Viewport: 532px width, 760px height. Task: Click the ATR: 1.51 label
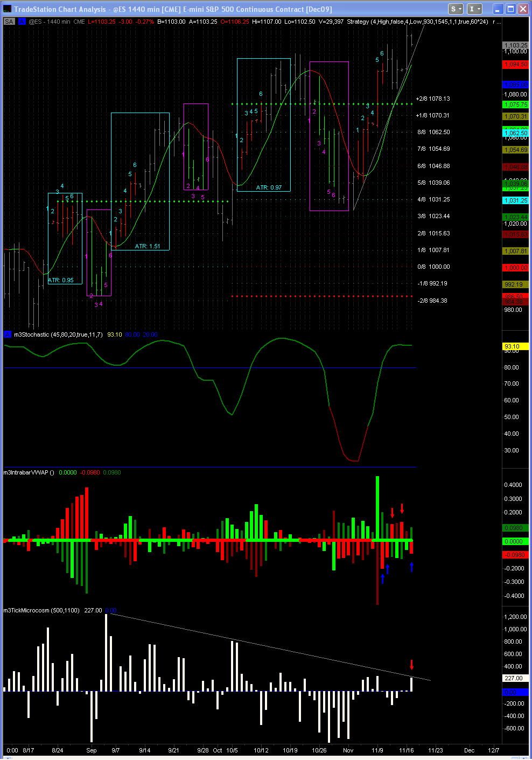tap(148, 246)
